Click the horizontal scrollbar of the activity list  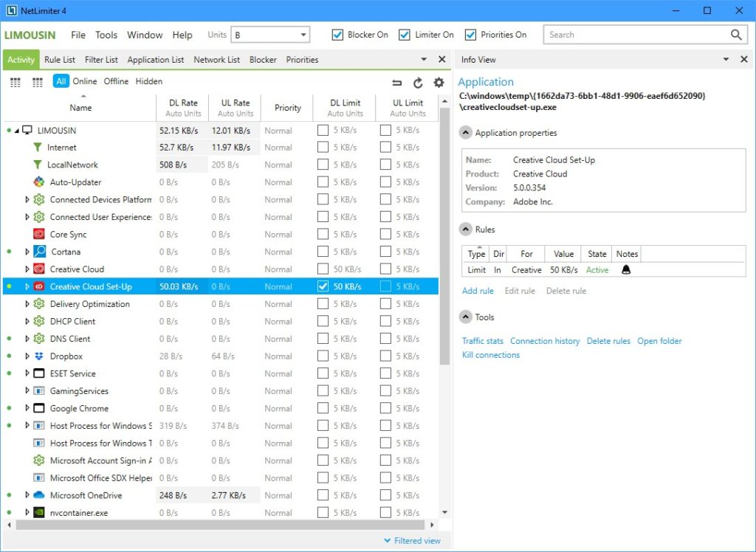point(221,525)
